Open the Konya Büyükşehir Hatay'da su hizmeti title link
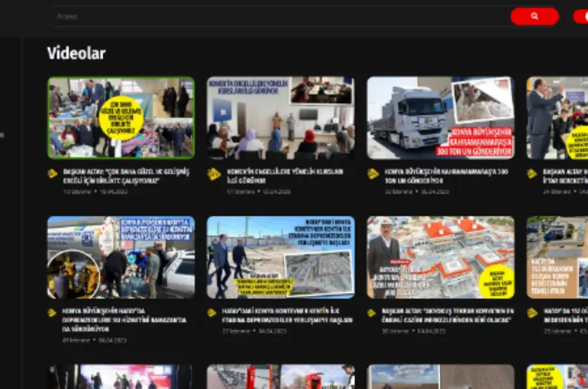Image resolution: width=588 pixels, height=389 pixels. pos(124,320)
